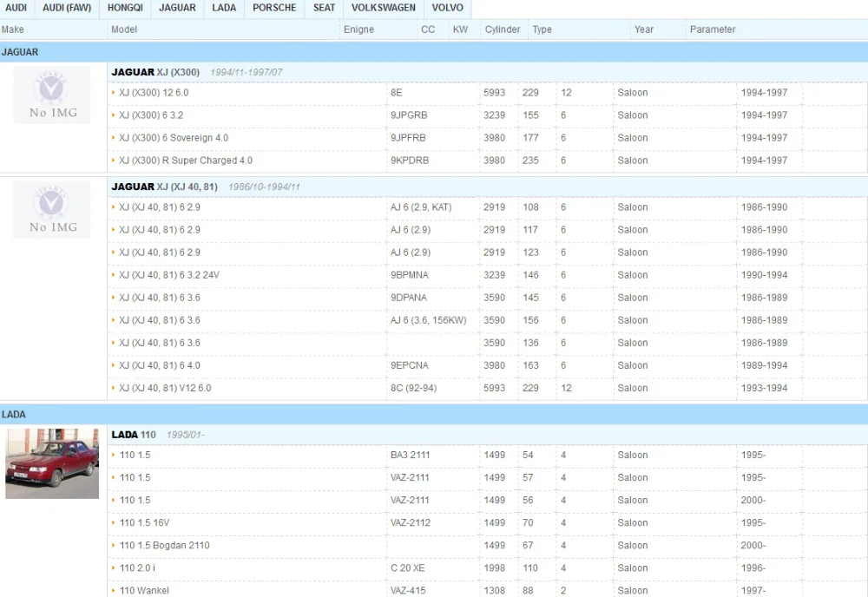Open XJ (XJ 40, 81) V12 6.0 link

point(165,388)
